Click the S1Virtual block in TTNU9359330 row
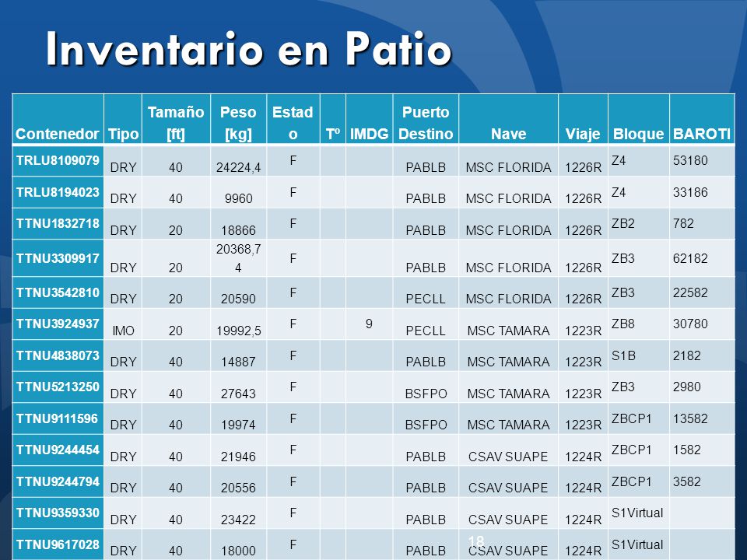Screen dimensions: 747x560 637,513
